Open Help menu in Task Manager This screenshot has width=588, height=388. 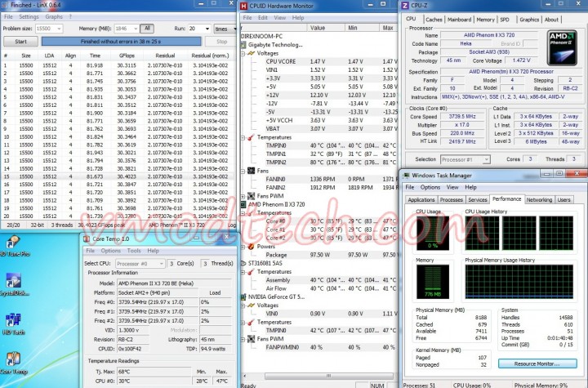point(470,187)
